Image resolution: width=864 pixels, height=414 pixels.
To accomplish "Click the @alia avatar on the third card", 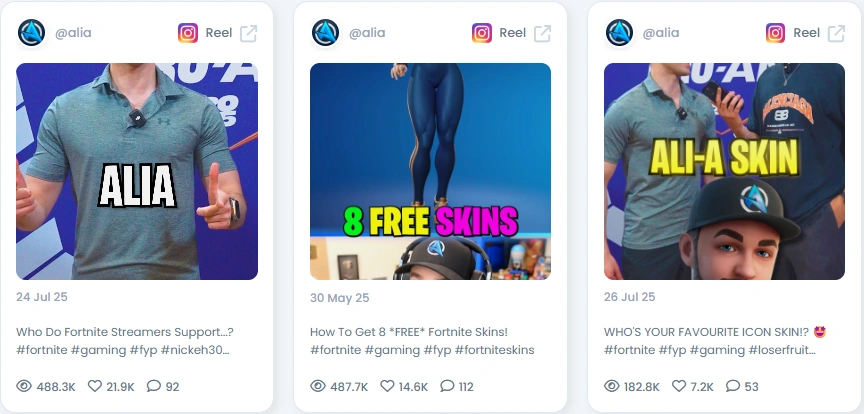I will [619, 33].
